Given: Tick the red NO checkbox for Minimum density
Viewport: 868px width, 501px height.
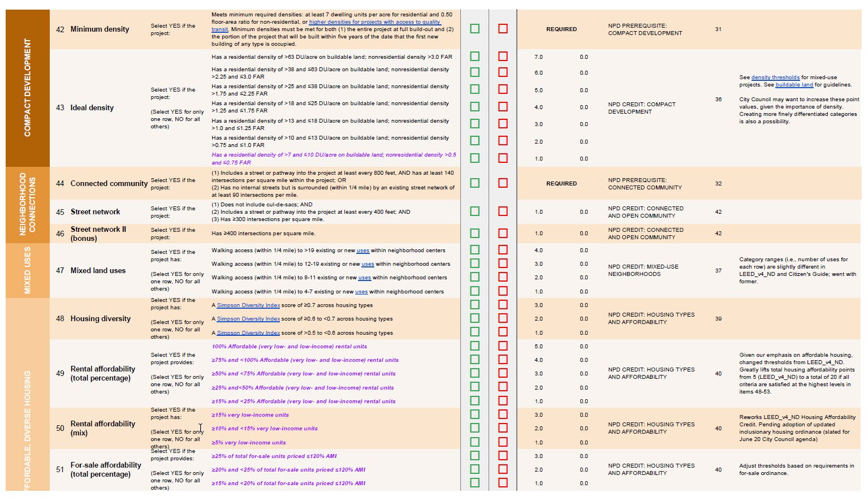Looking at the screenshot, I should click(503, 29).
